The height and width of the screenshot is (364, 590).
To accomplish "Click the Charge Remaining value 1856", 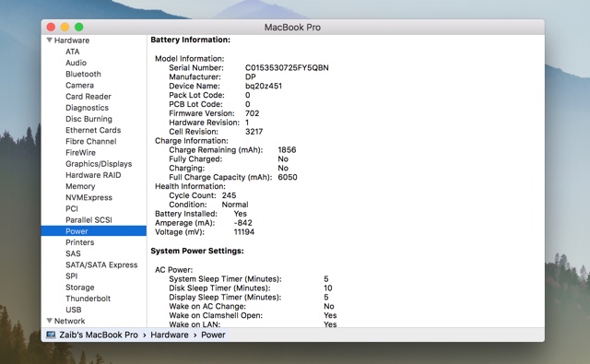I will click(x=287, y=149).
